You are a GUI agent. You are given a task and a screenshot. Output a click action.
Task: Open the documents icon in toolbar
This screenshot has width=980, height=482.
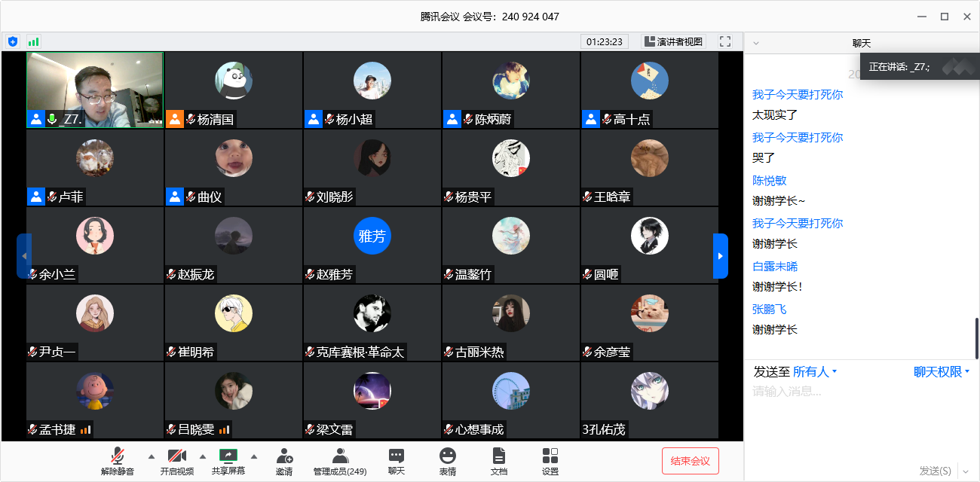[x=498, y=456]
